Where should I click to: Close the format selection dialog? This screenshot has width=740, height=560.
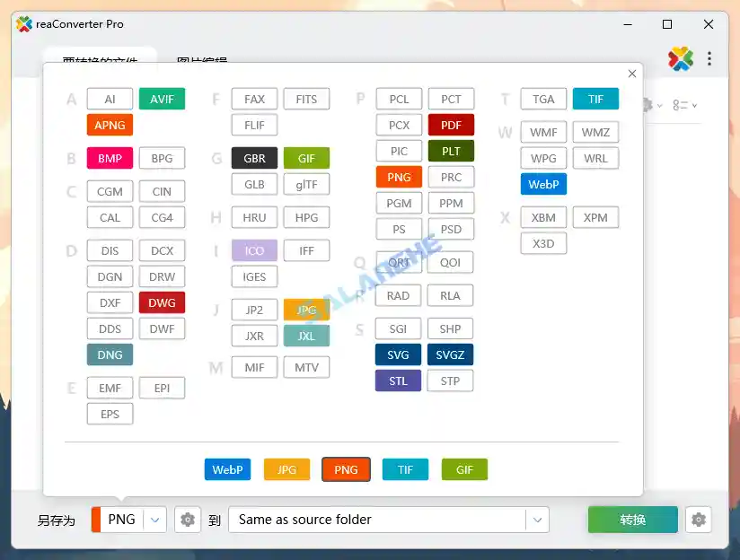pos(631,73)
